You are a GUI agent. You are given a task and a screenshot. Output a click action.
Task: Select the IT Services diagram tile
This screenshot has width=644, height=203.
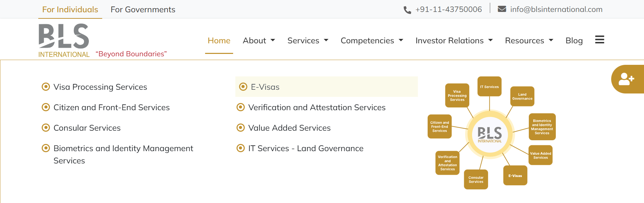pos(489,86)
